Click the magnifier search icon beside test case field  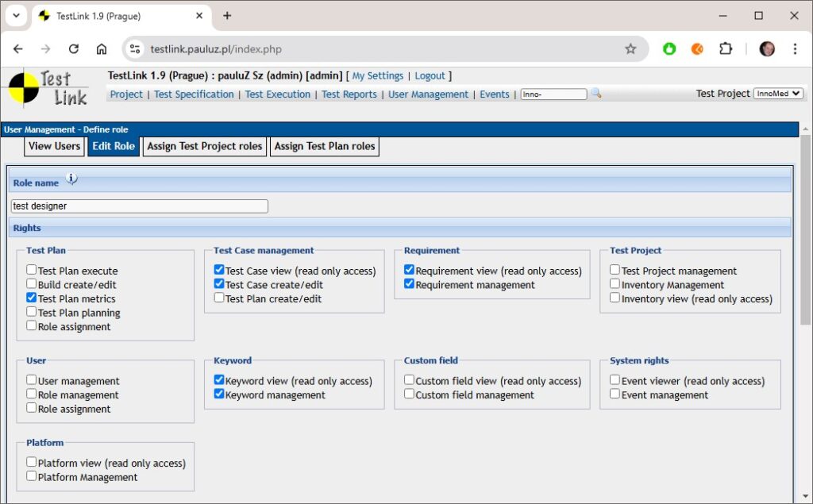(595, 94)
